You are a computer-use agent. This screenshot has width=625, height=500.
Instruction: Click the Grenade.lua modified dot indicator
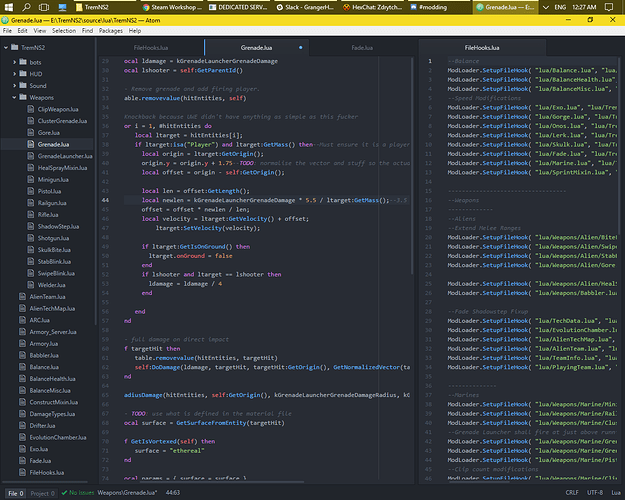click(300, 47)
